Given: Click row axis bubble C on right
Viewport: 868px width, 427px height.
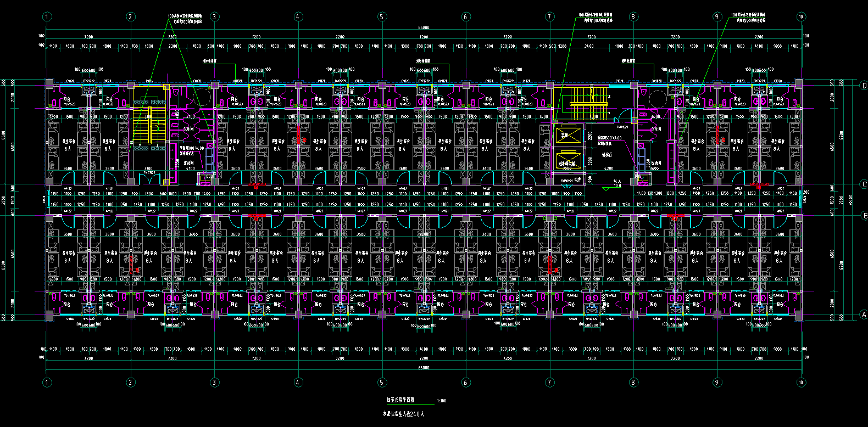Looking at the screenshot, I should click(864, 184).
